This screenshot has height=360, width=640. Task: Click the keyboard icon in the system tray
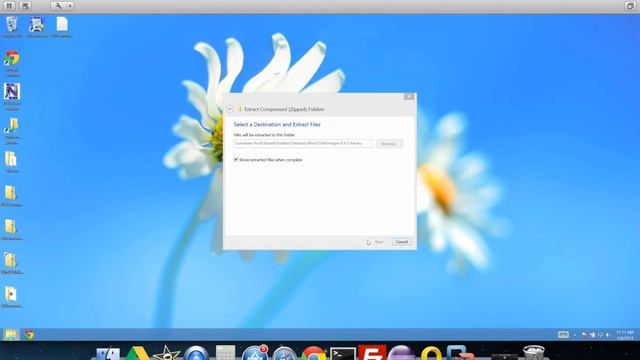click(563, 335)
